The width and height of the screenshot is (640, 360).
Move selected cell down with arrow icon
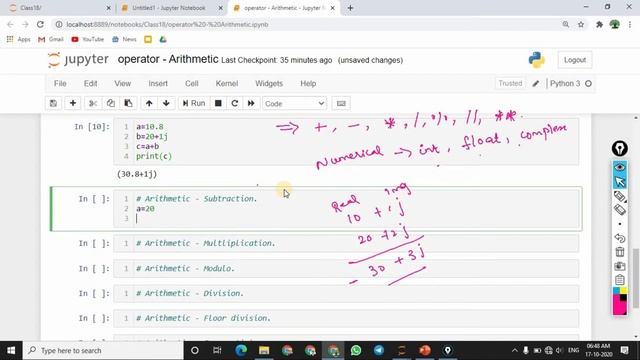click(x=166, y=103)
